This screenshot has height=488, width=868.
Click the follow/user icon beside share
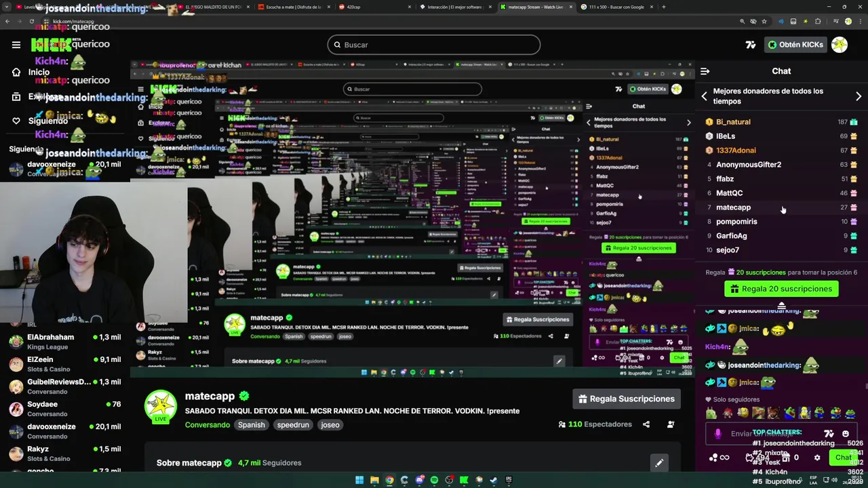pos(671,424)
